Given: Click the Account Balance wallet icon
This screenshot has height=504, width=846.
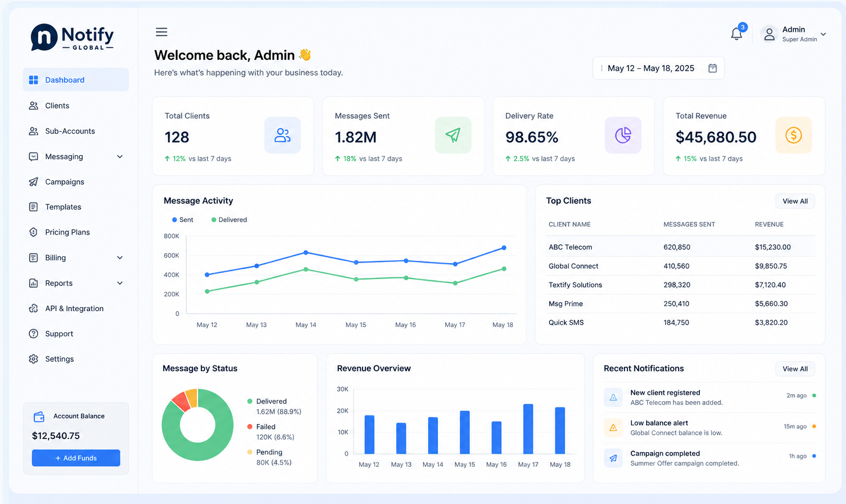Looking at the screenshot, I should [x=39, y=417].
